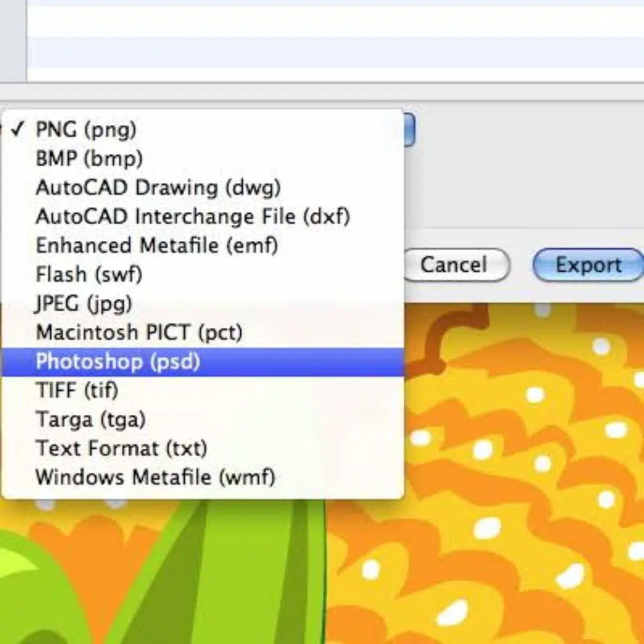644x644 pixels.
Task: Click the green leaf shape in artwork
Action: coord(258,580)
